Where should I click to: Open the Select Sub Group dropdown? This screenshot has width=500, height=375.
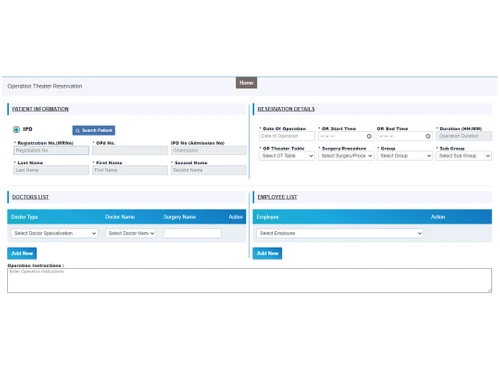(x=464, y=156)
